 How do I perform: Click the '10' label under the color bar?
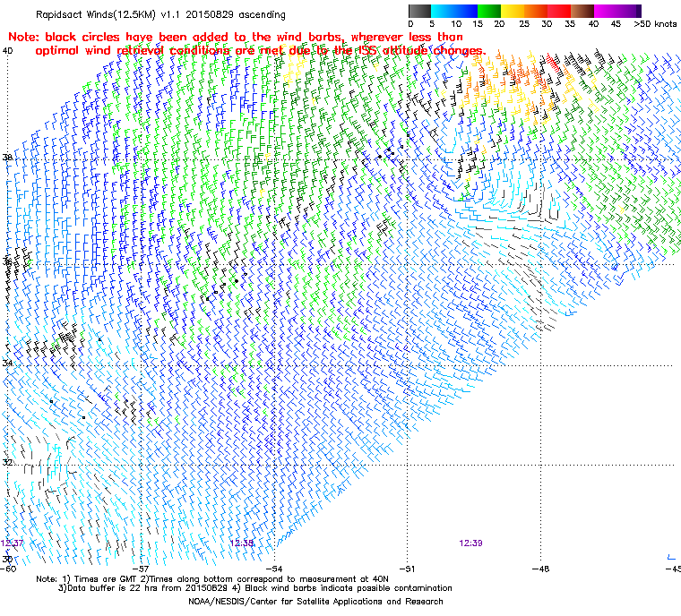455,24
